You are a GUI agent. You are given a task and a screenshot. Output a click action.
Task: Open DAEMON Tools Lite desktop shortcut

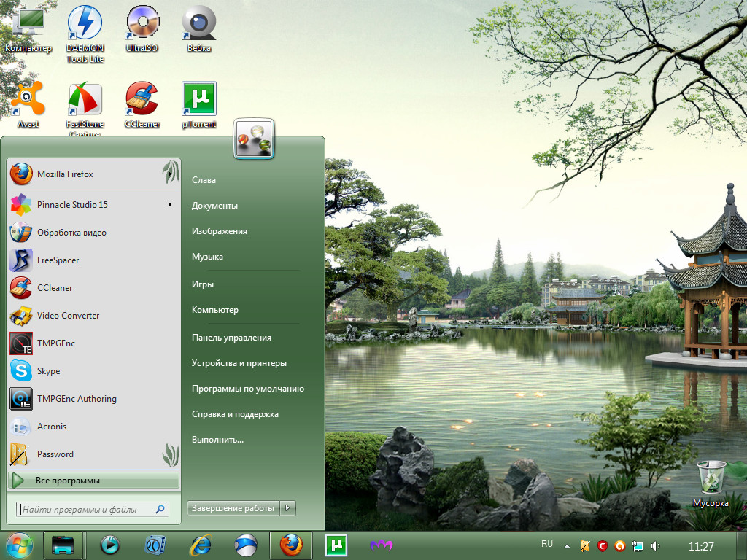click(85, 24)
